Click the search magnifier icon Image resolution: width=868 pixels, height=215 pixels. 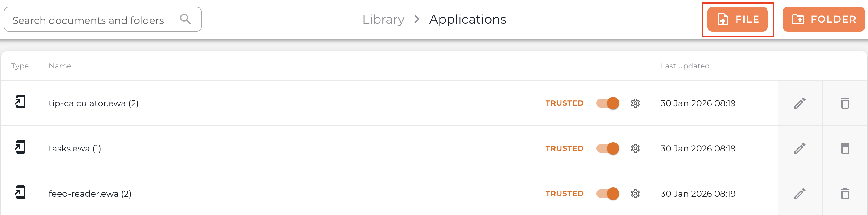coord(185,19)
